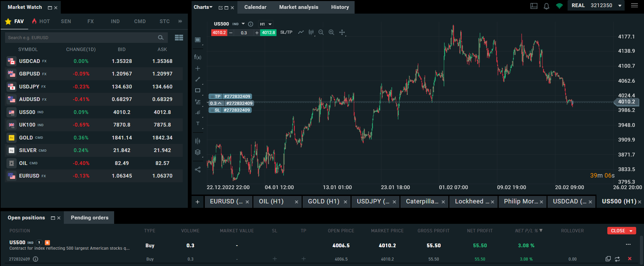Open the f(x) indicators tool
Viewport: 644px width, 266px height.
(198, 57)
